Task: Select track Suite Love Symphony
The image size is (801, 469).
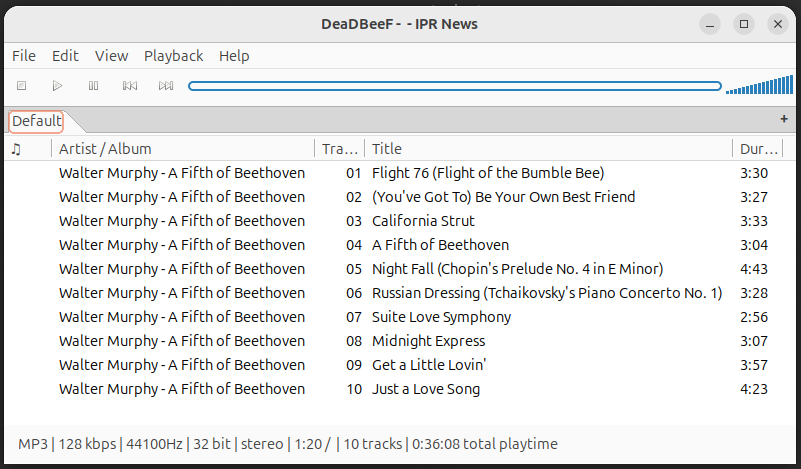Action: (441, 317)
